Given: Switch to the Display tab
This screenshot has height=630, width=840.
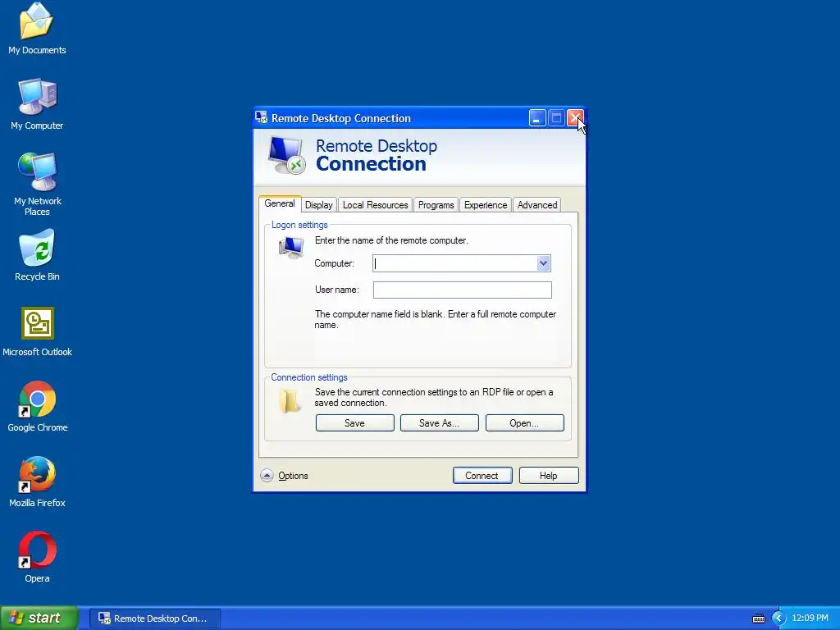Looking at the screenshot, I should point(319,204).
